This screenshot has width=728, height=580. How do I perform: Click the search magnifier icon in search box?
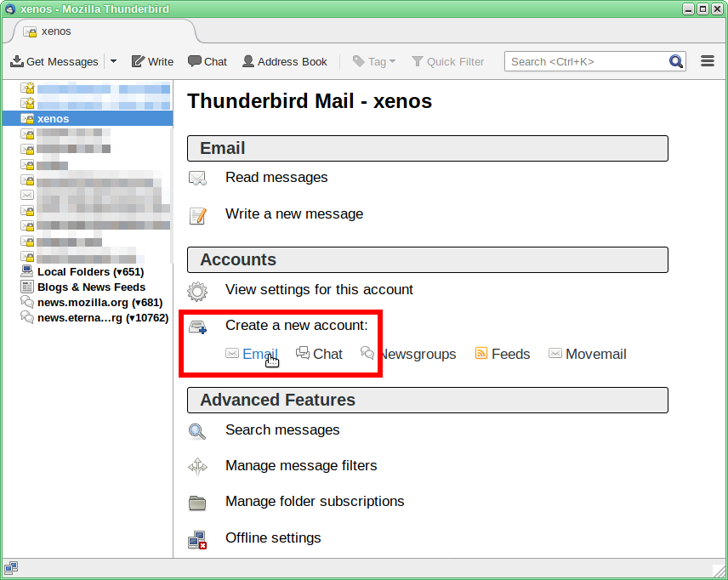[x=676, y=61]
